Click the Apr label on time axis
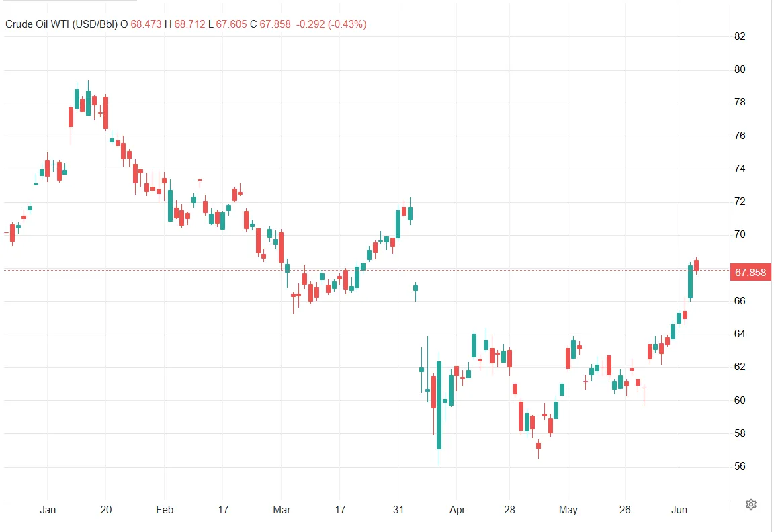Viewport: 774px width, 532px height. (457, 510)
